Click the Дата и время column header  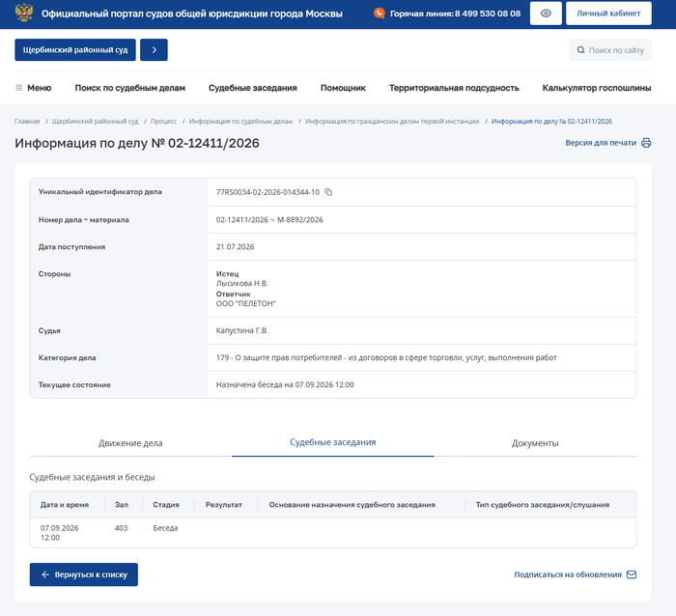[x=65, y=505]
